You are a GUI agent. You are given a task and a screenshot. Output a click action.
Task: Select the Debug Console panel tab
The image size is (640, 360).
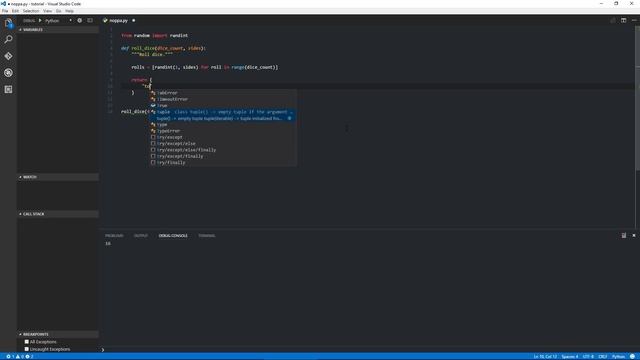(173, 236)
